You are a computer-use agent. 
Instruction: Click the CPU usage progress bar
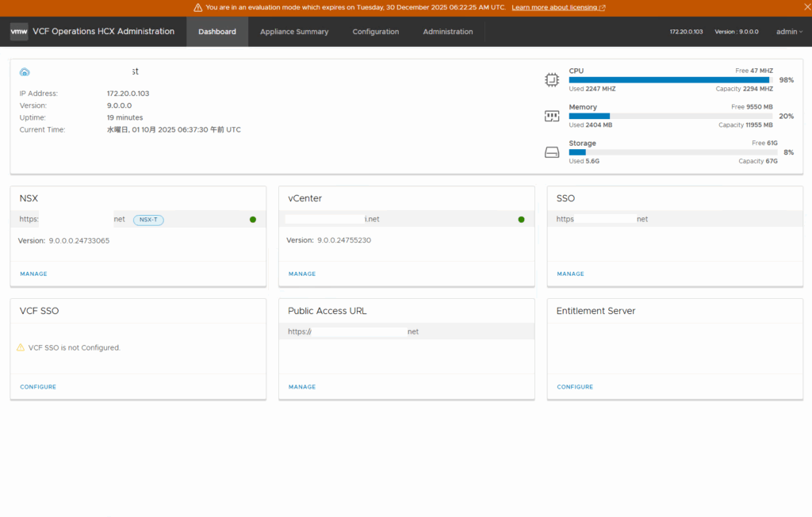tap(670, 80)
